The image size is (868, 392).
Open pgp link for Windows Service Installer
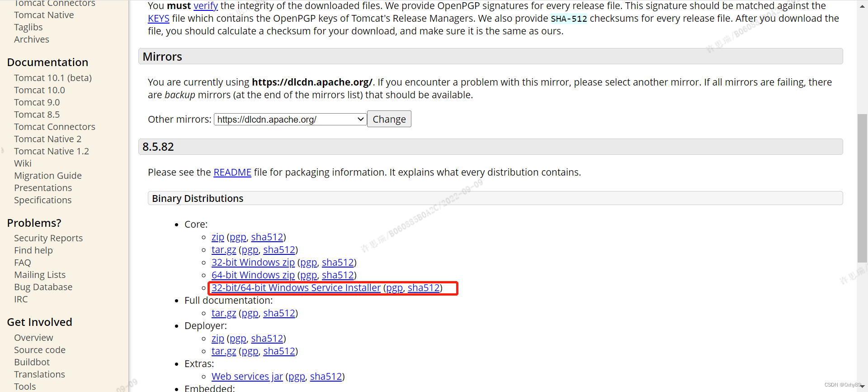395,288
